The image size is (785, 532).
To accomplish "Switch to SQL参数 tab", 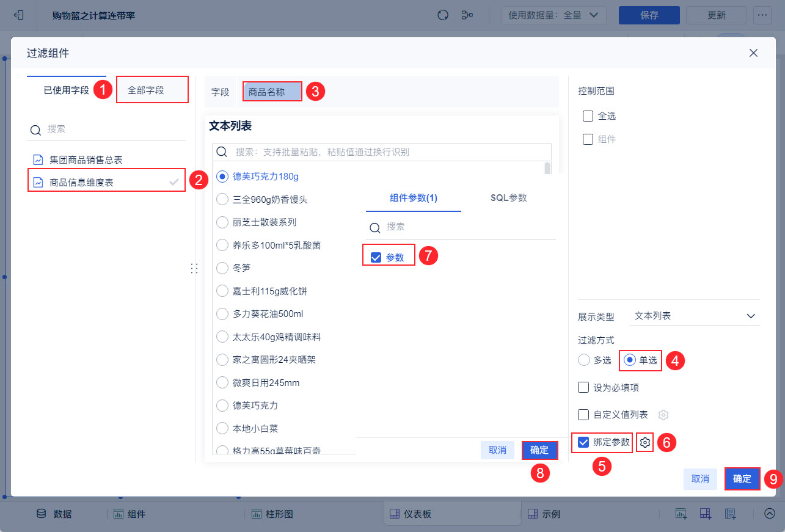I will pyautogui.click(x=509, y=197).
